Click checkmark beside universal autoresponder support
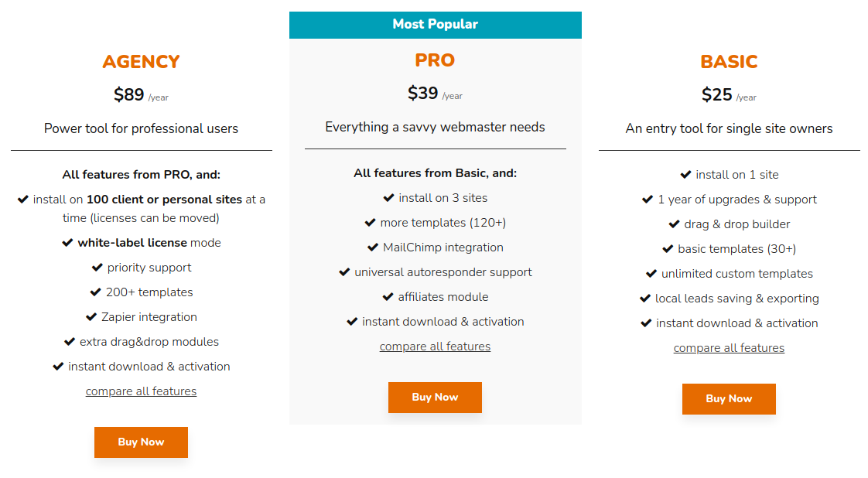Viewport: 868px width, 478px height. [344, 271]
